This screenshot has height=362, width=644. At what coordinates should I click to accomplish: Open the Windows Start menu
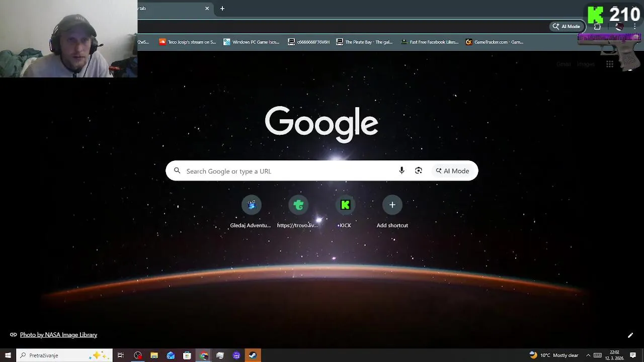(8, 355)
